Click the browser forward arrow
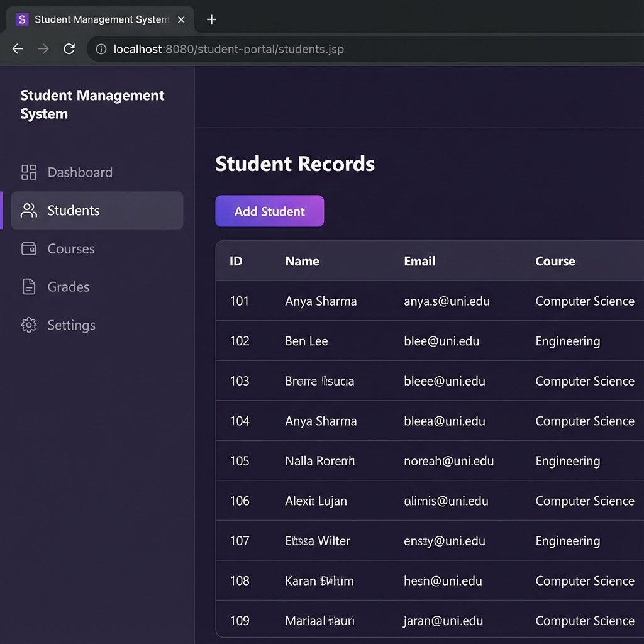644x644 pixels. click(43, 48)
